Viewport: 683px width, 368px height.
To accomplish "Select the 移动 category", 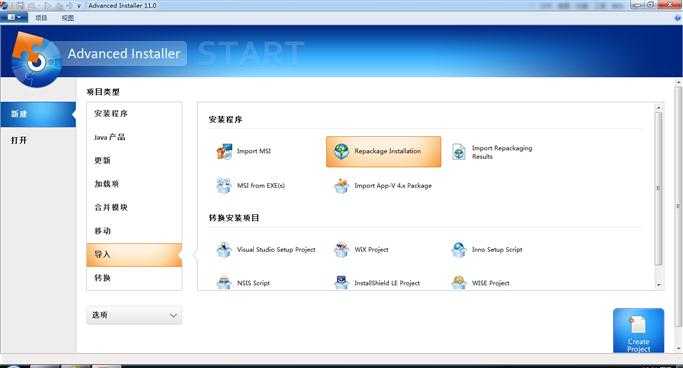I will [134, 231].
